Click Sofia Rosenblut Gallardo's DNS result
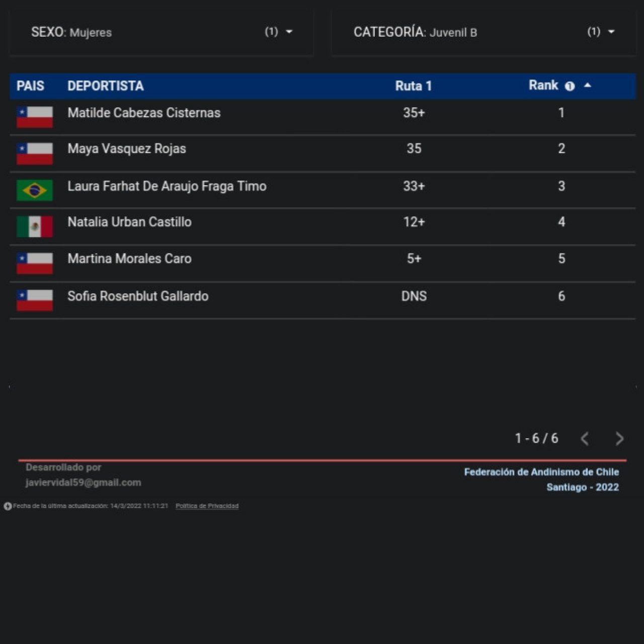This screenshot has height=644, width=644. pos(414,296)
